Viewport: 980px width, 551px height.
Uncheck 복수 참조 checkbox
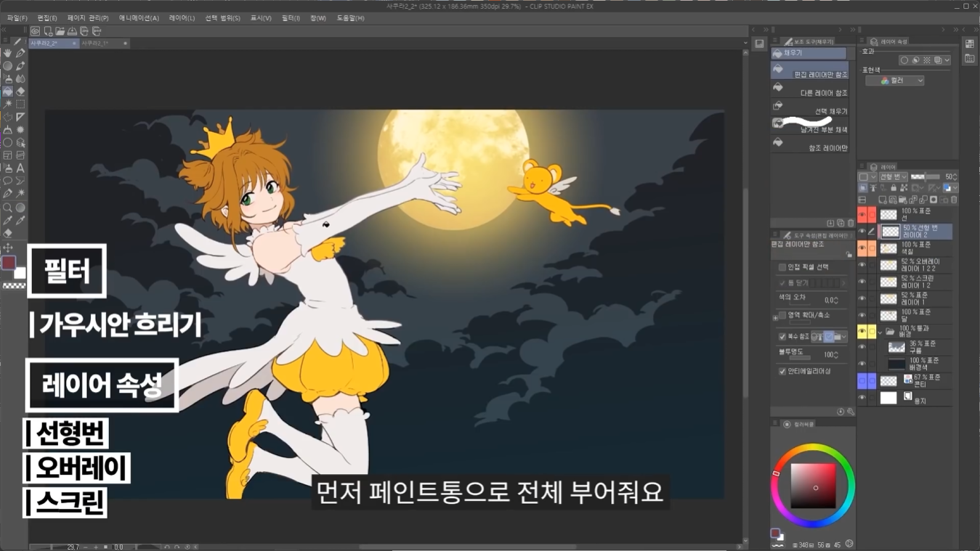click(782, 337)
